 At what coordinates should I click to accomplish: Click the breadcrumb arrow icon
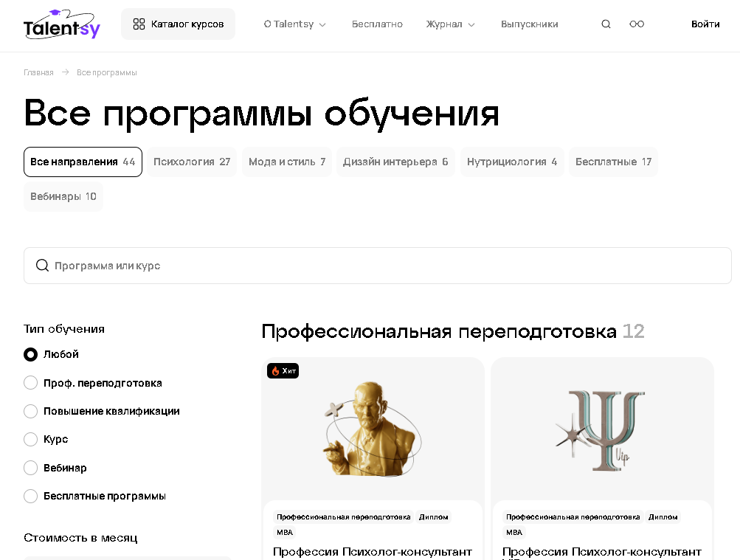pyautogui.click(x=66, y=72)
